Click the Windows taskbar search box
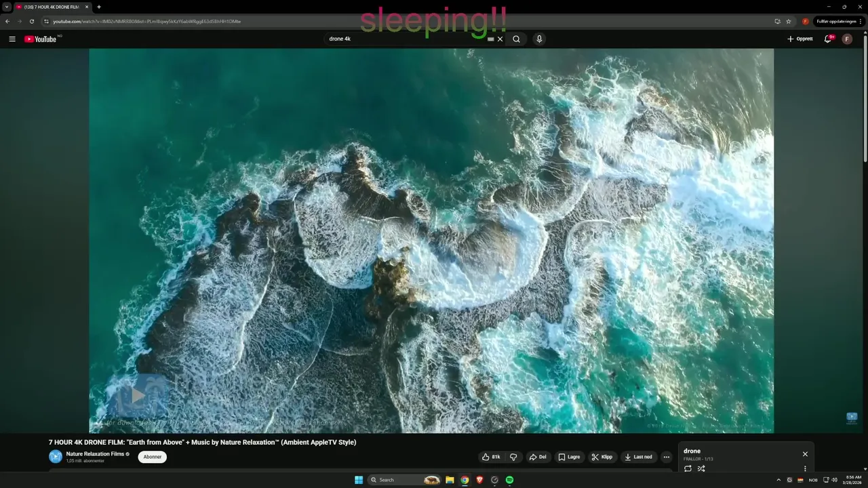The height and width of the screenshot is (488, 868). (x=405, y=480)
